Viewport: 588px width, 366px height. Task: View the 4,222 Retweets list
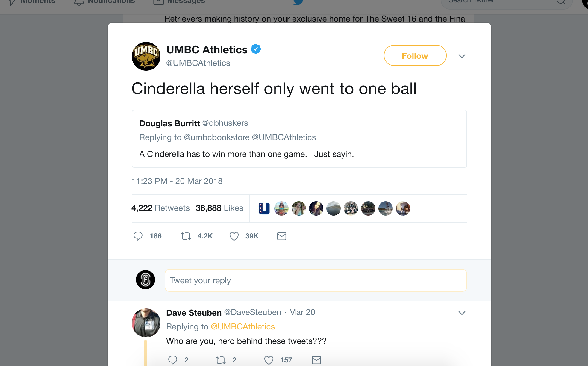[160, 208]
